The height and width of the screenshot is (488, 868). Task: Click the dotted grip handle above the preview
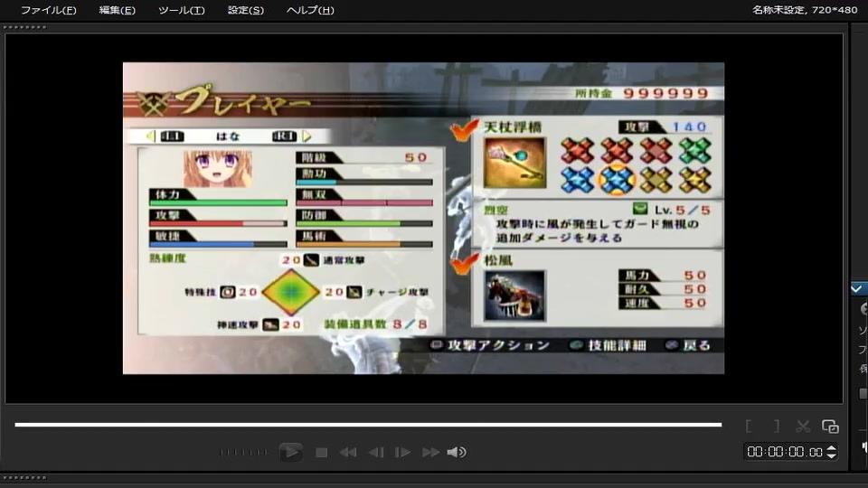click(25, 27)
